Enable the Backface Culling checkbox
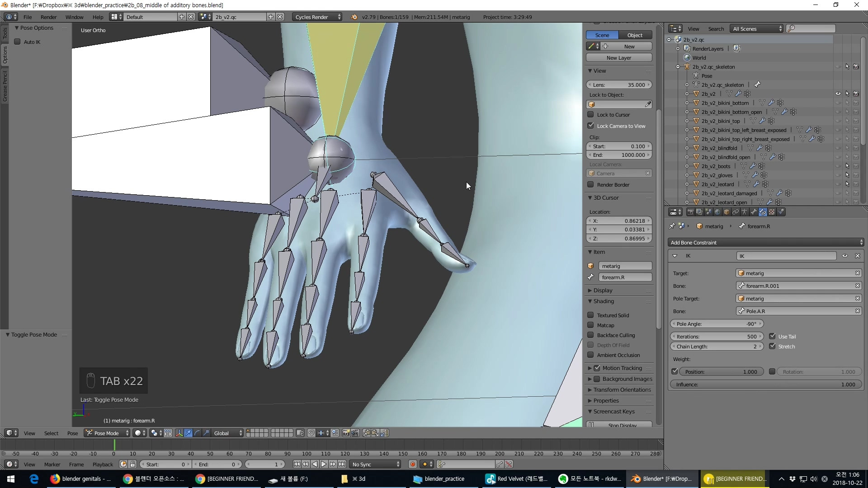868x488 pixels. click(x=590, y=335)
